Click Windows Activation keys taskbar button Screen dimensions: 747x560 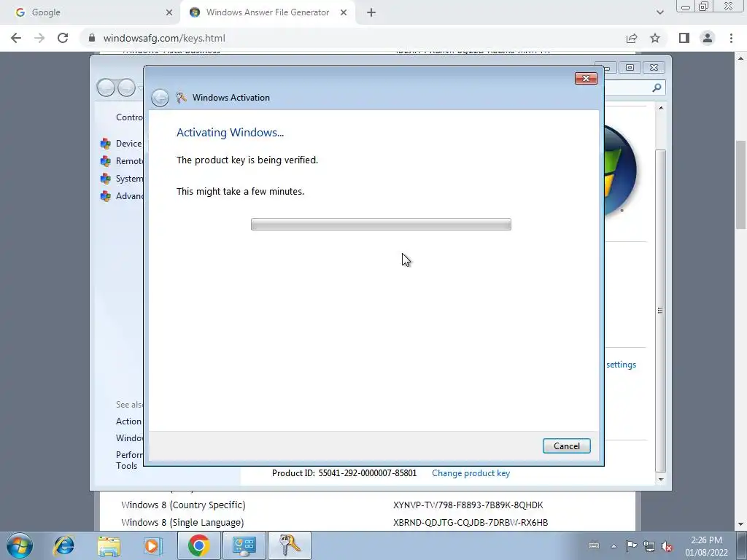(x=290, y=545)
